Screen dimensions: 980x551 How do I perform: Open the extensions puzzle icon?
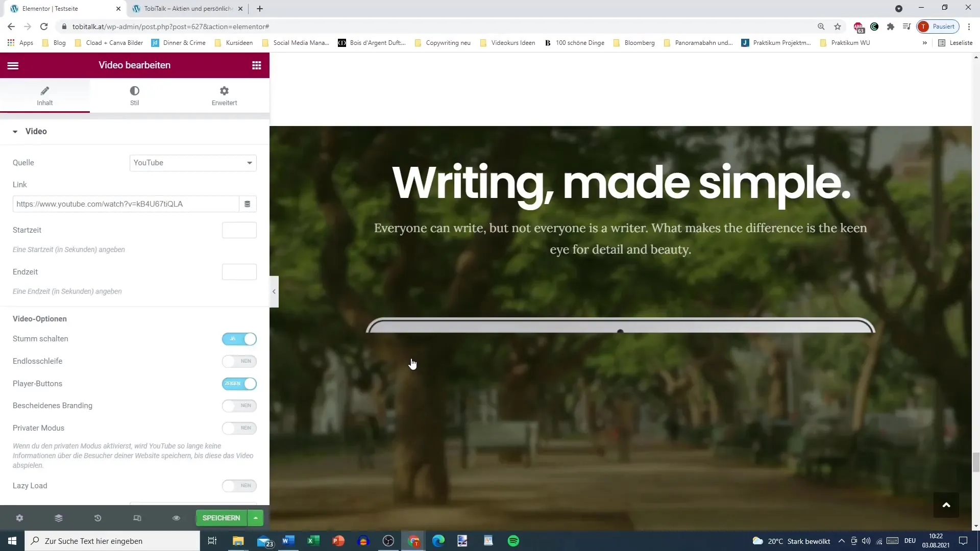tap(891, 27)
